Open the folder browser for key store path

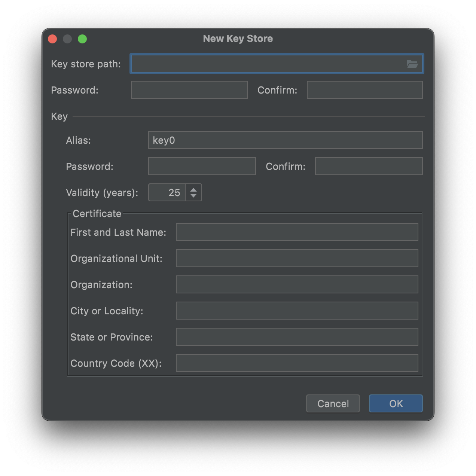pyautogui.click(x=412, y=64)
